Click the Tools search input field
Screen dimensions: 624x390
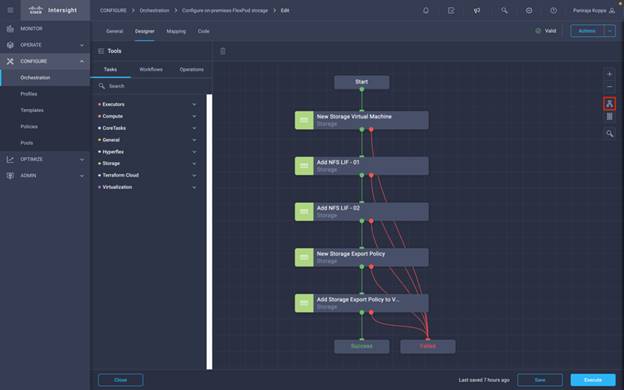[151, 86]
